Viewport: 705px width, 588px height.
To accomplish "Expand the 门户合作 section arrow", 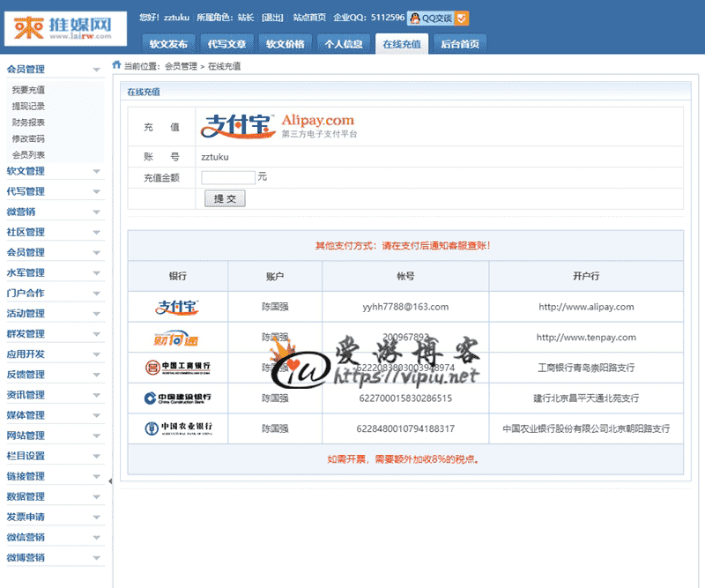I will tap(96, 294).
